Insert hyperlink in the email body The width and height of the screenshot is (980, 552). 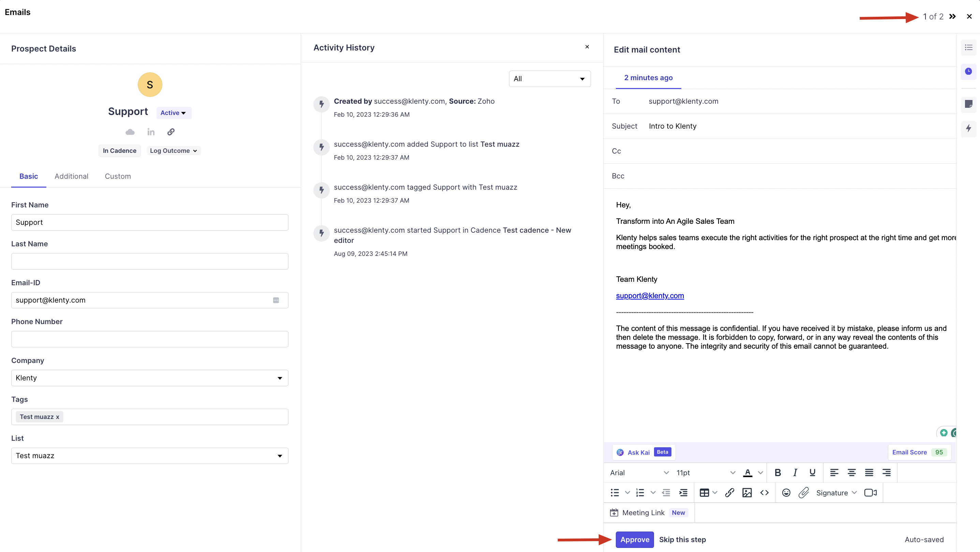tap(729, 493)
